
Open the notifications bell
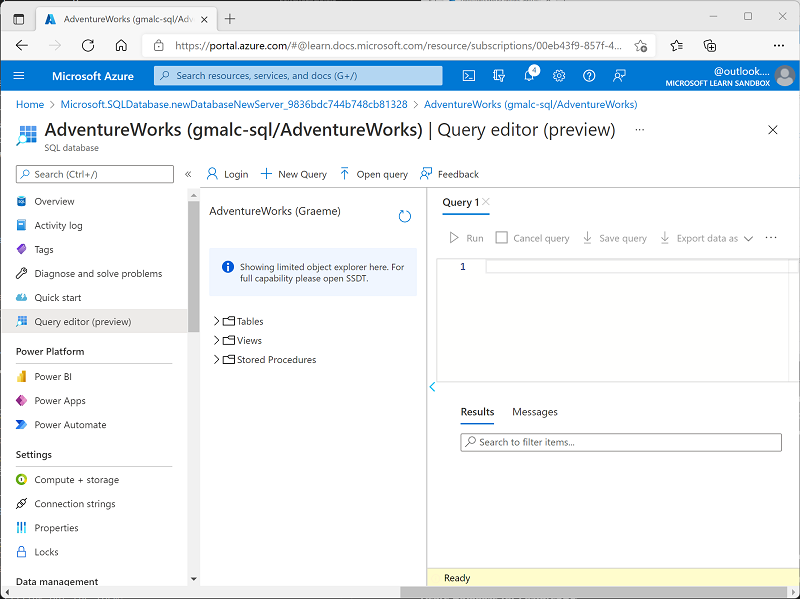point(529,76)
